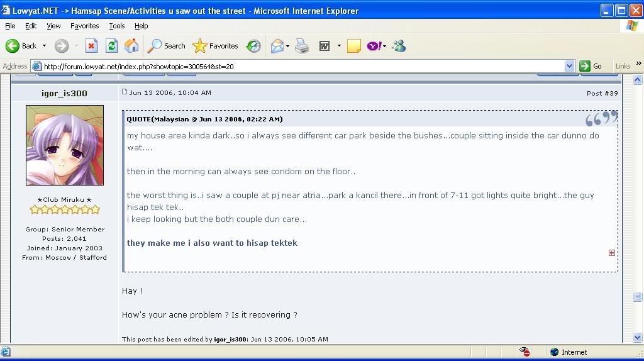Expand the address bar dropdown
644x361 pixels.
pos(569,66)
